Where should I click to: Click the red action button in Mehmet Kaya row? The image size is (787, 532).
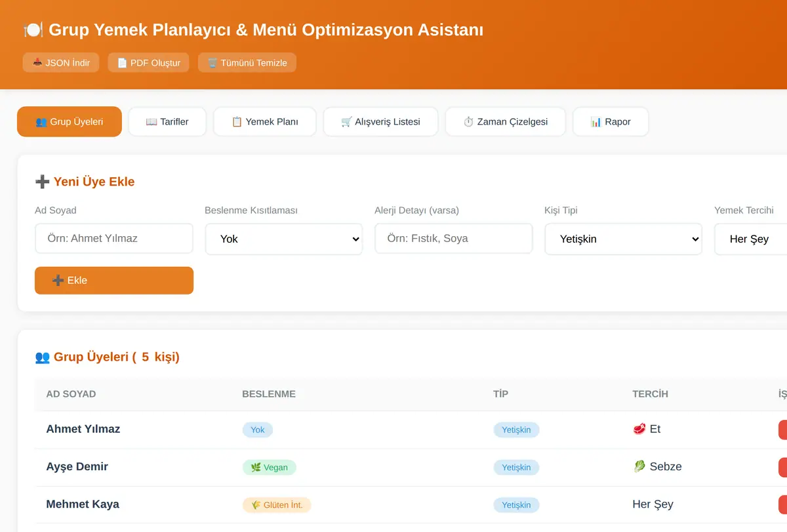click(782, 505)
